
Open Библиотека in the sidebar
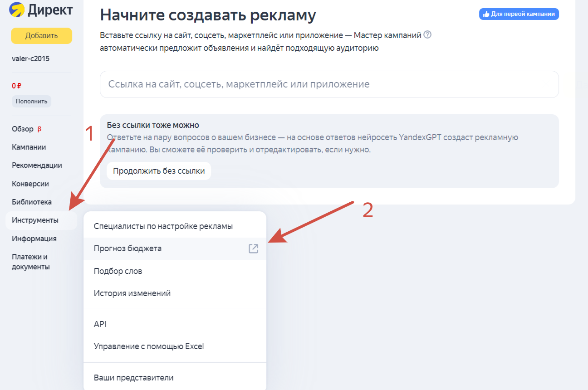32,202
